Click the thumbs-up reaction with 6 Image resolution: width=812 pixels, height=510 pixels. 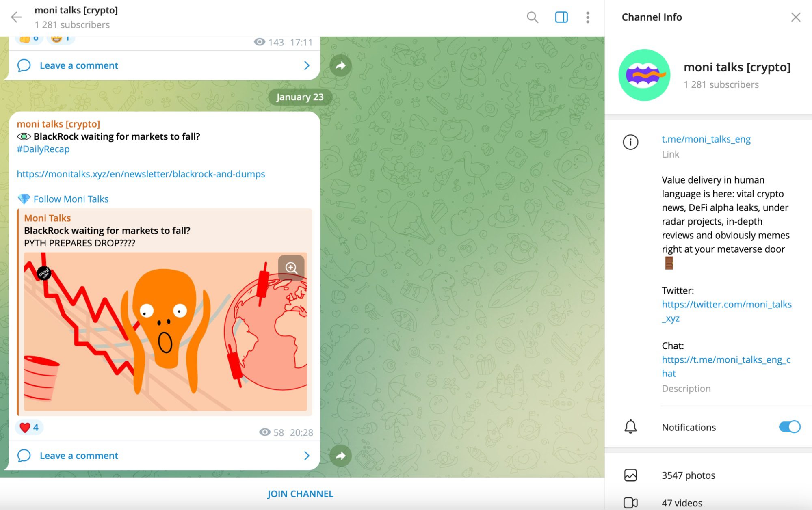(29, 39)
